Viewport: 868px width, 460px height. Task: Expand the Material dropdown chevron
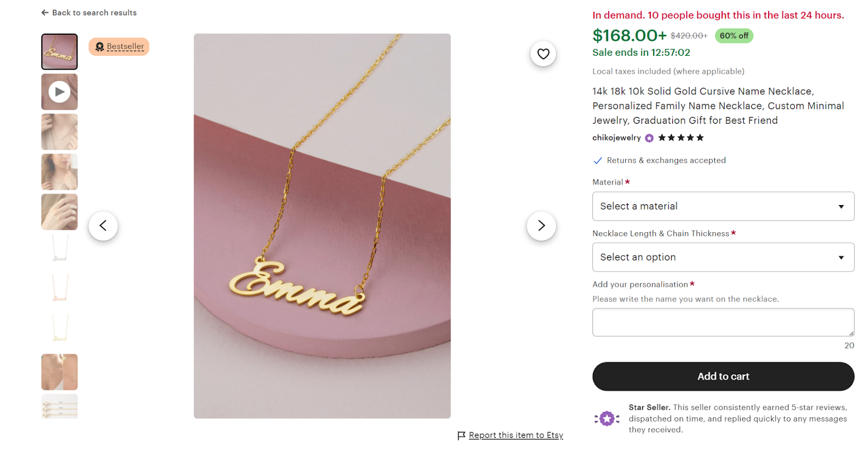click(x=841, y=206)
